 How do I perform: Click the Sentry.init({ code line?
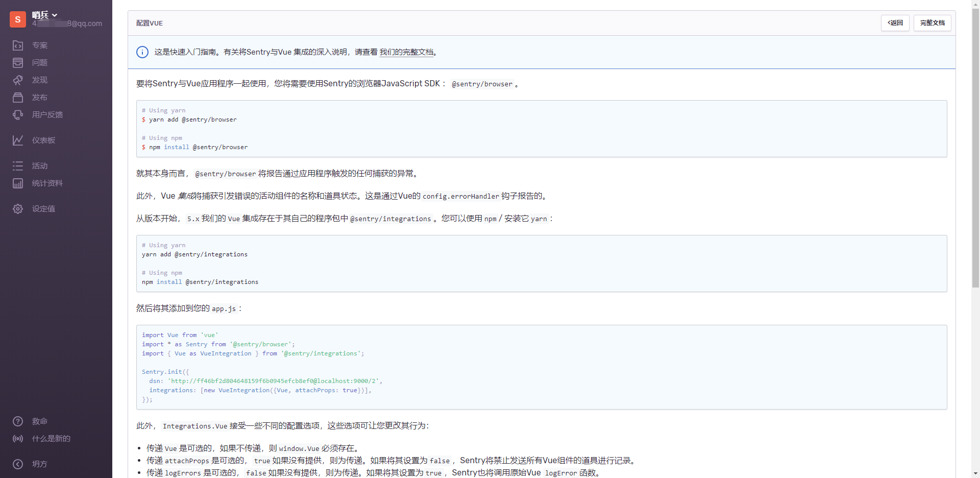165,372
